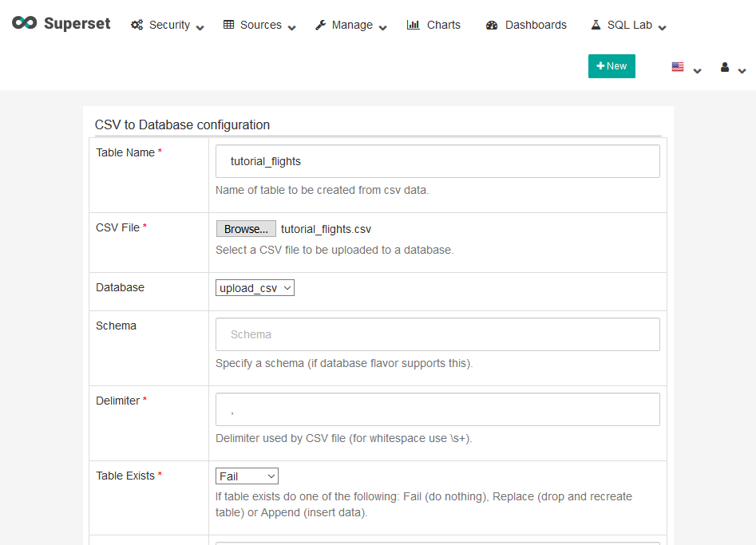
Task: Click the Security gears icon
Action: (137, 25)
